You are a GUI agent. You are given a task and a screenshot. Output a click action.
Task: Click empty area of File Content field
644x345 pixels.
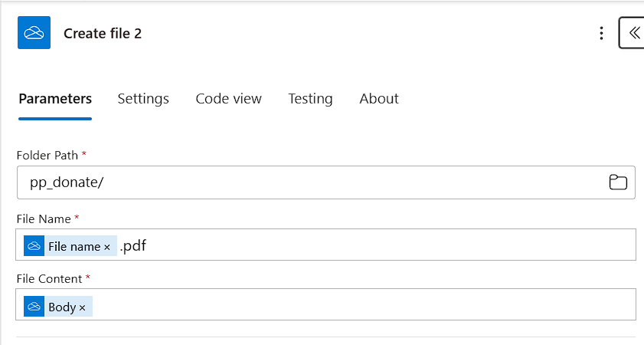[x=360, y=307]
